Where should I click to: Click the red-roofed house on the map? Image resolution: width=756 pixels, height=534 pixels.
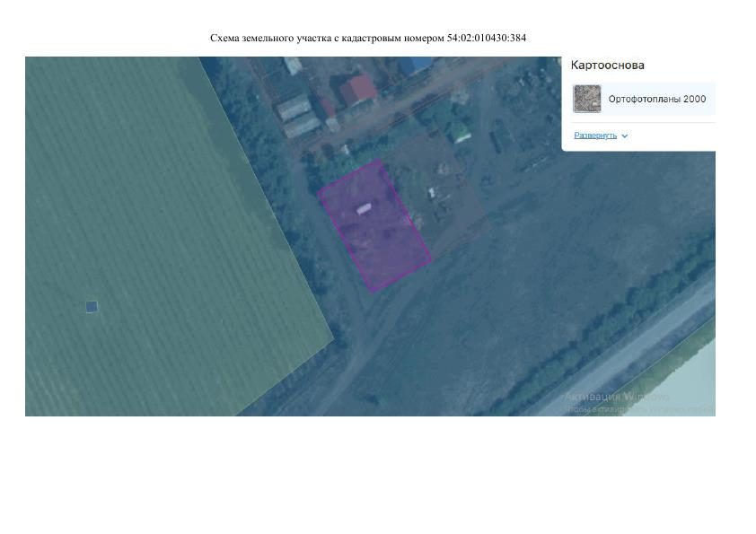point(358,91)
